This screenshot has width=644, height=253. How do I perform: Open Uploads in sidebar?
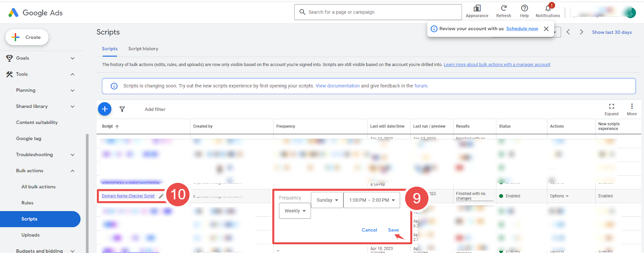pos(31,235)
